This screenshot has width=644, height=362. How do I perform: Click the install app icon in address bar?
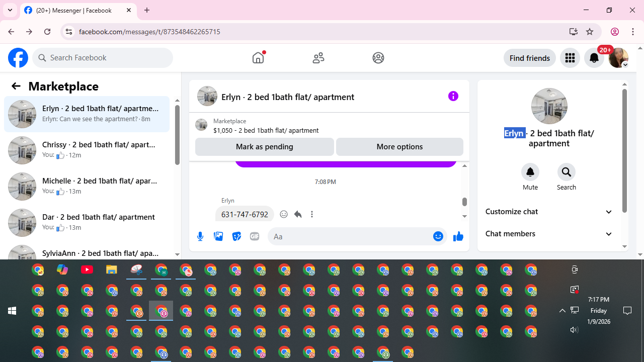click(x=574, y=32)
